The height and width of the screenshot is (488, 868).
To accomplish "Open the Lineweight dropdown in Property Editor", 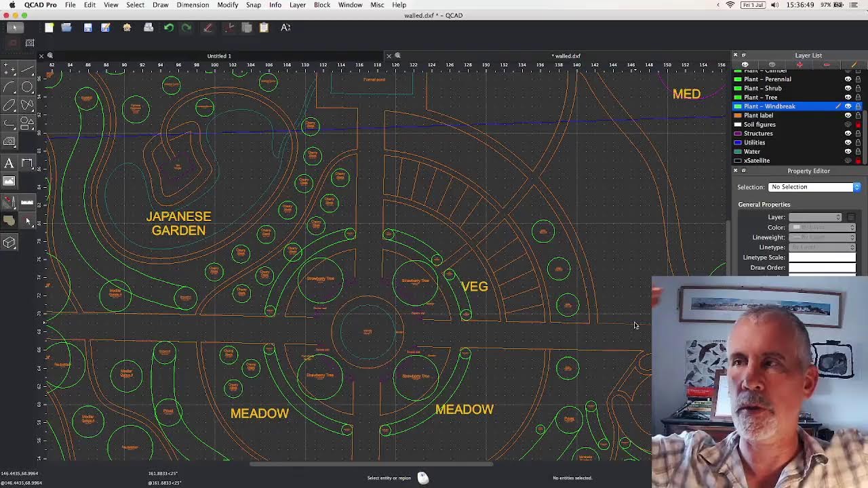I will coord(821,237).
